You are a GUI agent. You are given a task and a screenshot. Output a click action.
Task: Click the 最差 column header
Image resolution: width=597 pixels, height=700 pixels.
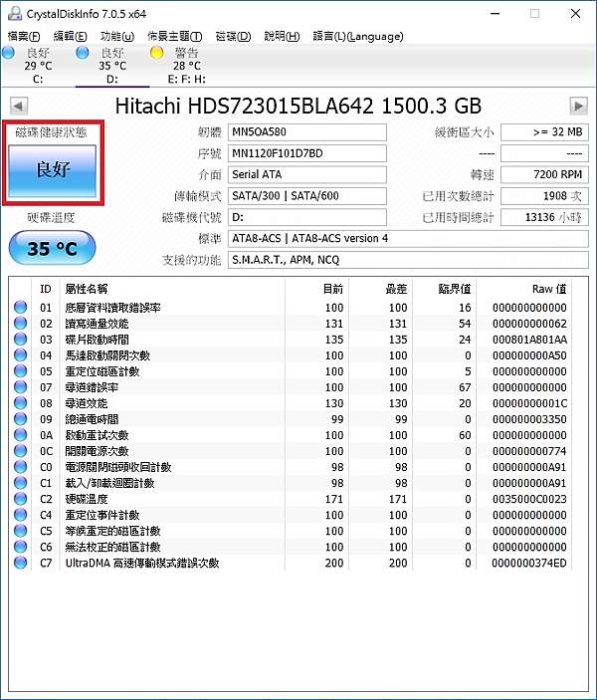(x=381, y=289)
